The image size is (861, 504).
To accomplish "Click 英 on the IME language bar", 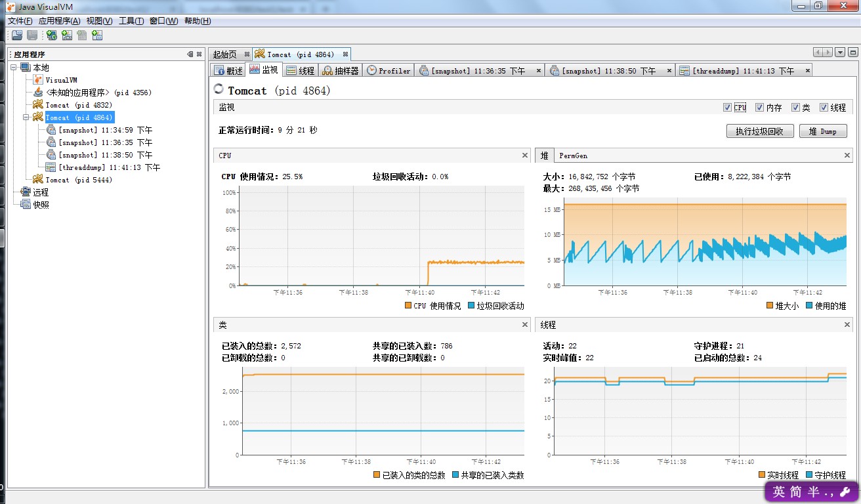I will [778, 492].
